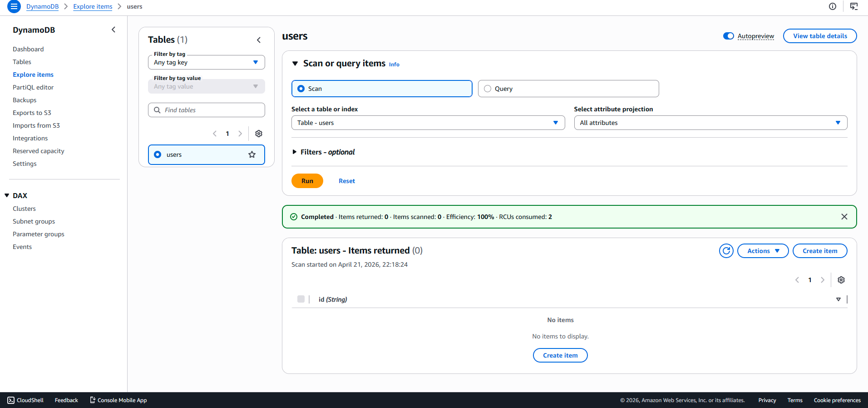
Task: Go to Dashboard in the sidebar
Action: pos(28,49)
